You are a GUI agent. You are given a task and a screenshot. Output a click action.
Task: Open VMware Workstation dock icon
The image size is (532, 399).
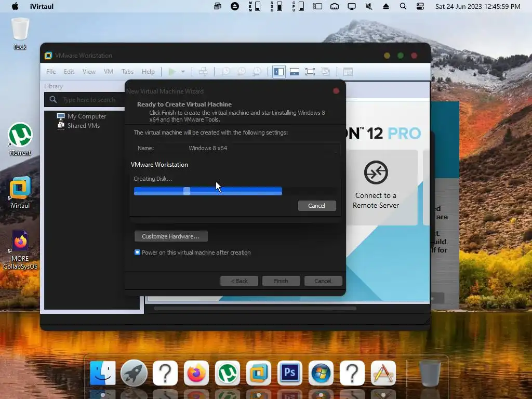pyautogui.click(x=259, y=373)
